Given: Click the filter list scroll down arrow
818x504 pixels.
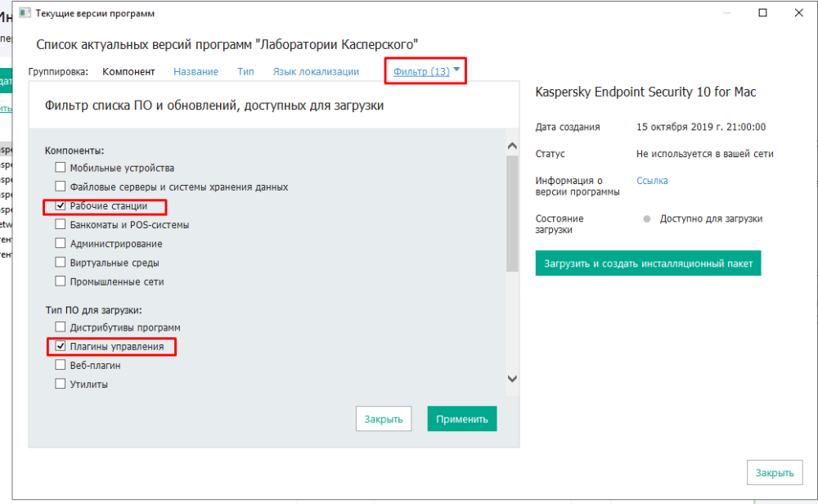Looking at the screenshot, I should (x=512, y=379).
